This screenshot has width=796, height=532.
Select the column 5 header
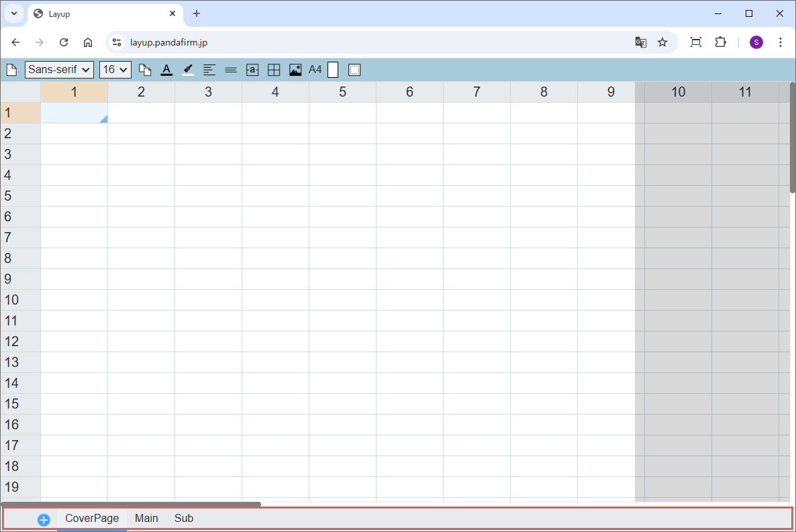point(342,92)
